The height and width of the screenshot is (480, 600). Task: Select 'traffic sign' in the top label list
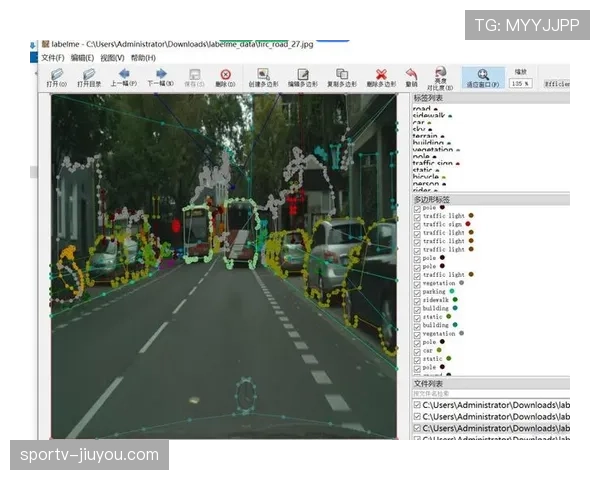(436, 163)
